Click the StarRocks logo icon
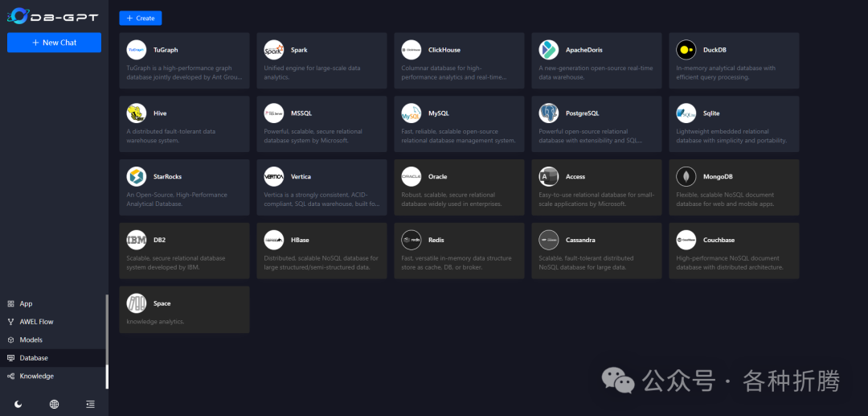Image resolution: width=868 pixels, height=416 pixels. (136, 177)
